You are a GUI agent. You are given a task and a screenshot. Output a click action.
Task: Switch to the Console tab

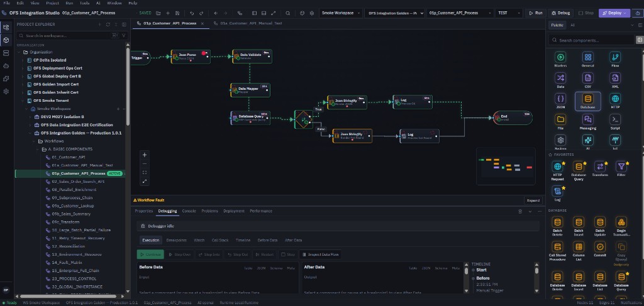coord(189,211)
